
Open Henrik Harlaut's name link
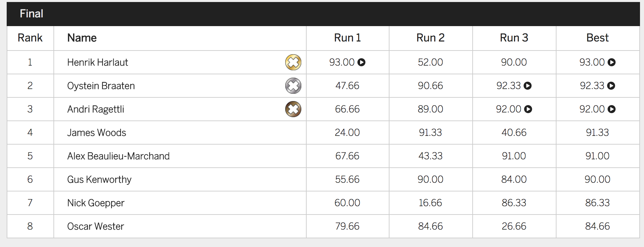click(x=98, y=62)
